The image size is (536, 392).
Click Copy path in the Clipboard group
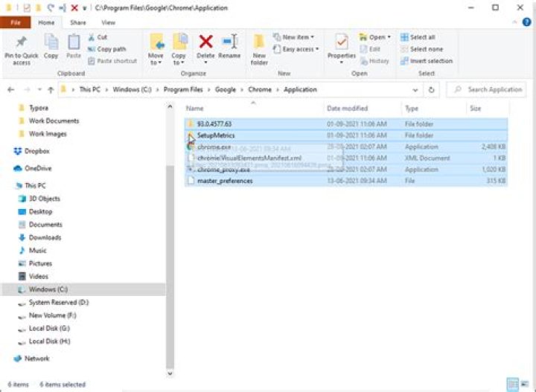pyautogui.click(x=107, y=49)
